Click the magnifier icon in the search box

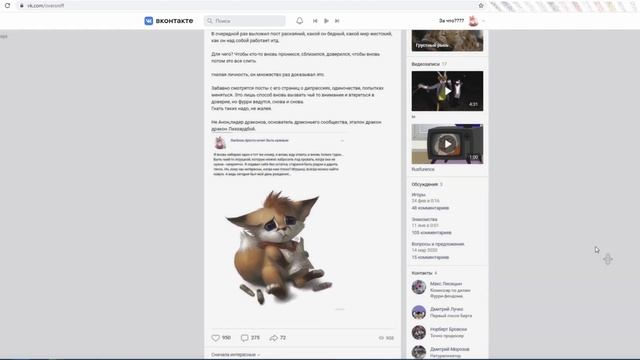(210, 21)
